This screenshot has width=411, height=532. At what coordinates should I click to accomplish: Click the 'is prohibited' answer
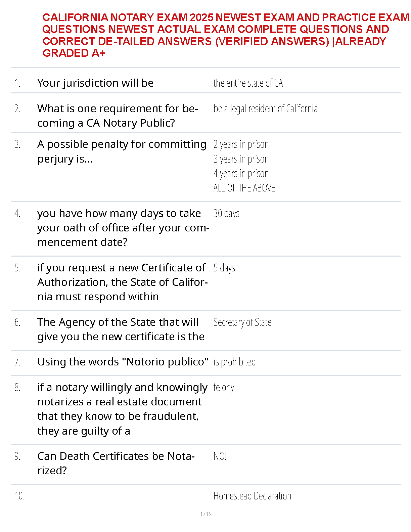[x=234, y=362]
